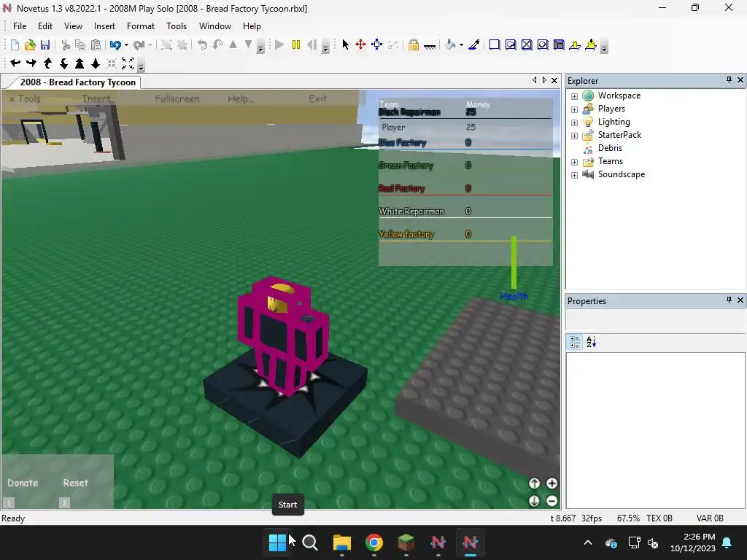Click the Copy icon in toolbar
The image size is (747, 560).
point(80,44)
